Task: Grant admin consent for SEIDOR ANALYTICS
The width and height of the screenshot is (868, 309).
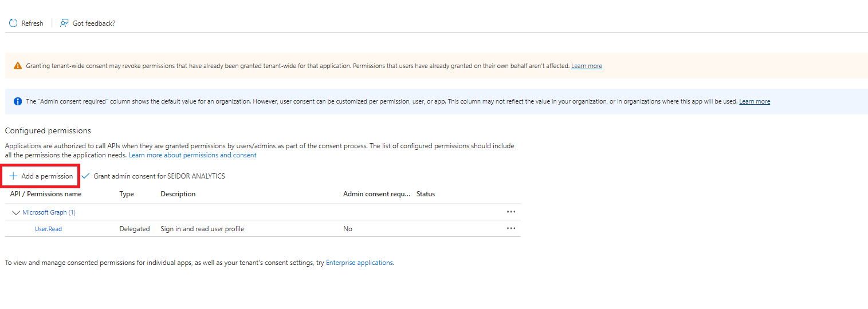Action: (159, 176)
